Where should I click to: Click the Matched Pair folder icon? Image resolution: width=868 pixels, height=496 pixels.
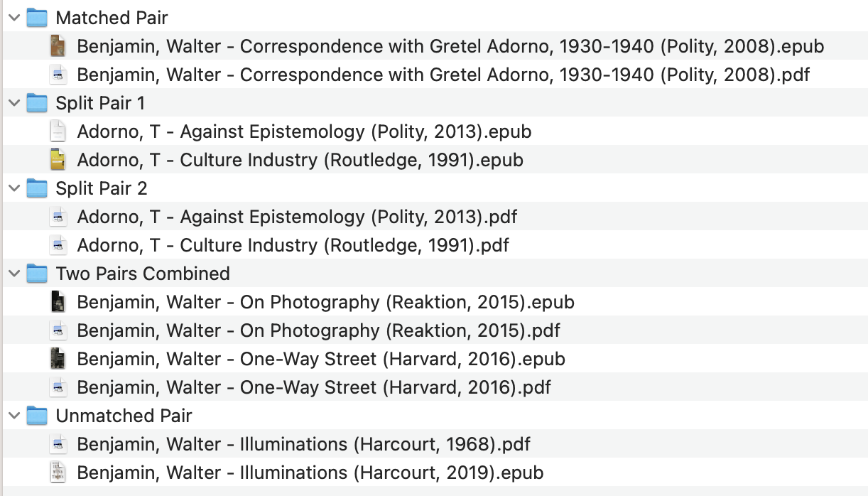37,18
